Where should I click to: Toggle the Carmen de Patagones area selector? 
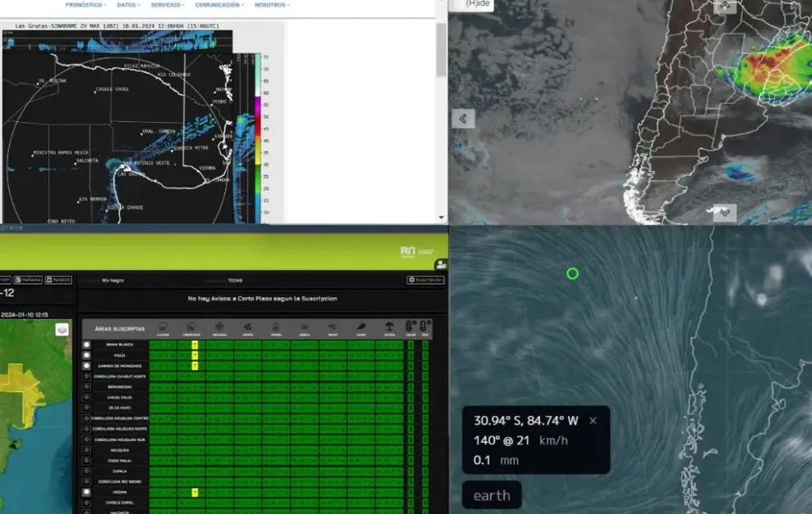click(x=87, y=366)
